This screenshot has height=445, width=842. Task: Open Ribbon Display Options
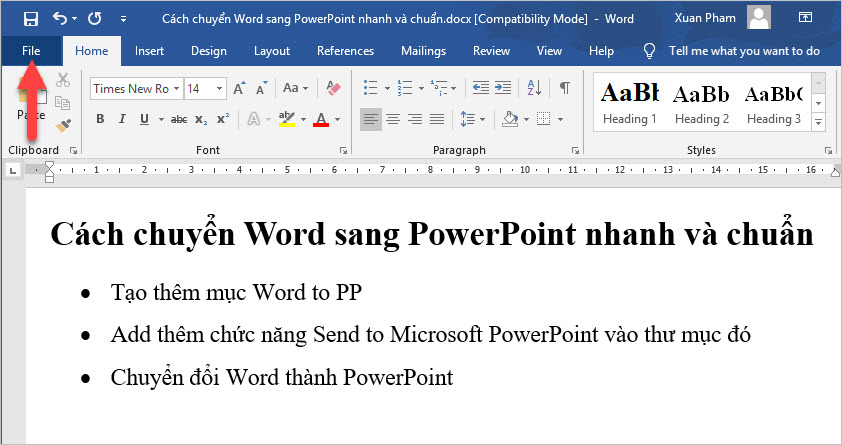pyautogui.click(x=805, y=17)
